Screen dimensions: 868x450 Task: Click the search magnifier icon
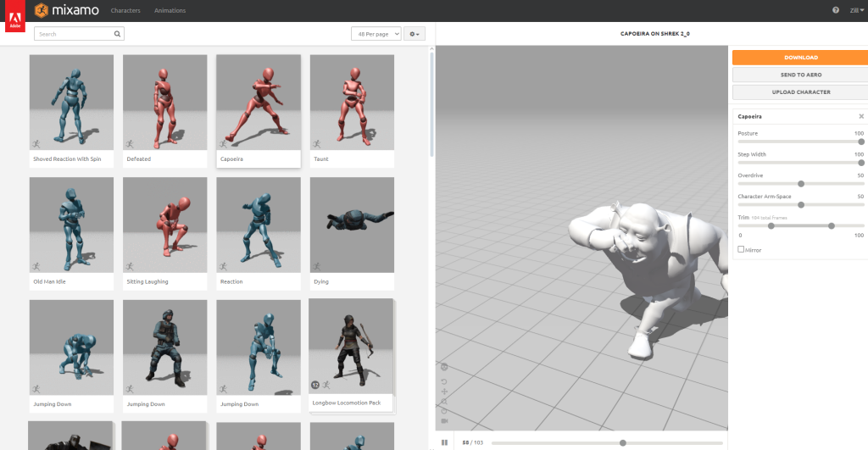tap(117, 34)
